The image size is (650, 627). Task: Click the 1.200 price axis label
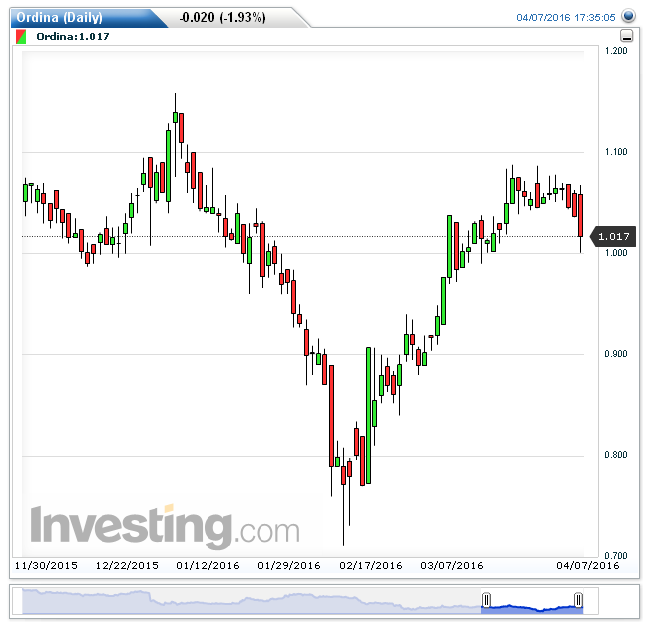coord(616,51)
